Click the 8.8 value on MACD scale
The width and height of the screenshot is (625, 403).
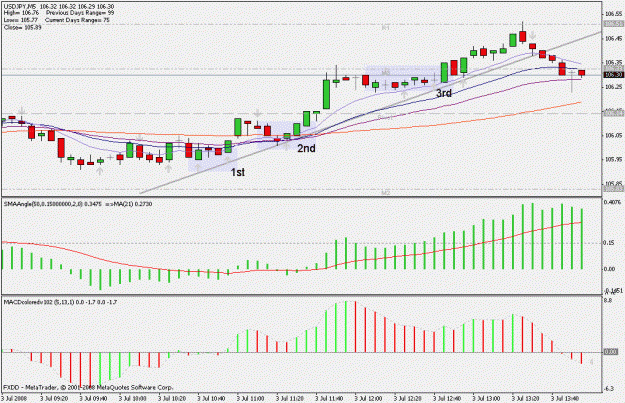(x=608, y=301)
